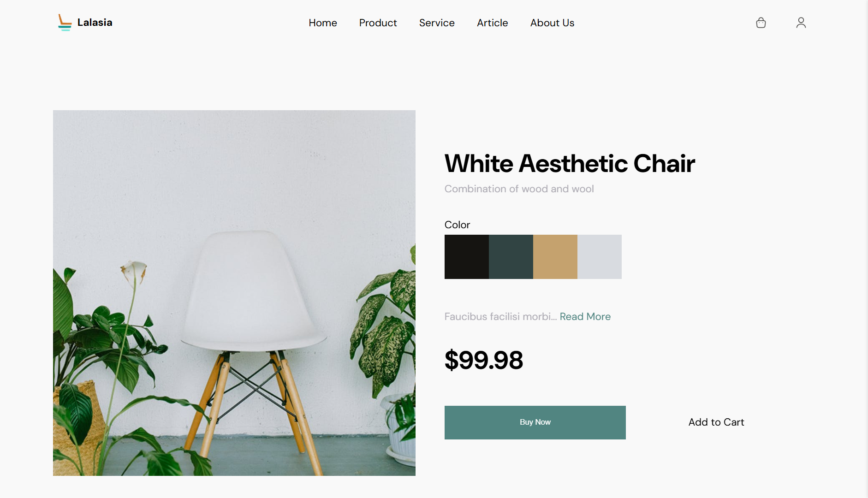Screen dimensions: 868x498
Task: Click the Add to Cart button
Action: (x=716, y=422)
